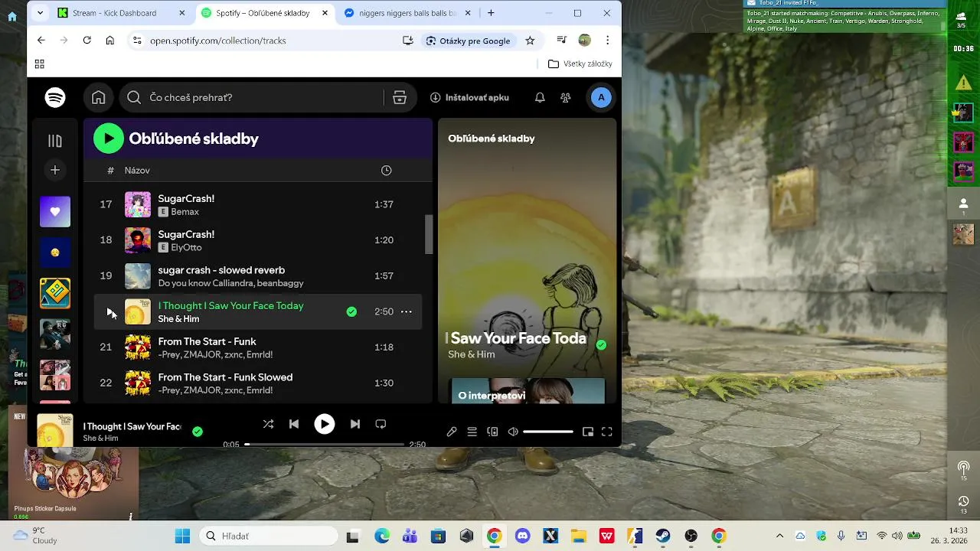Open the ElyOtto artist link
The width and height of the screenshot is (980, 551).
[x=186, y=248]
